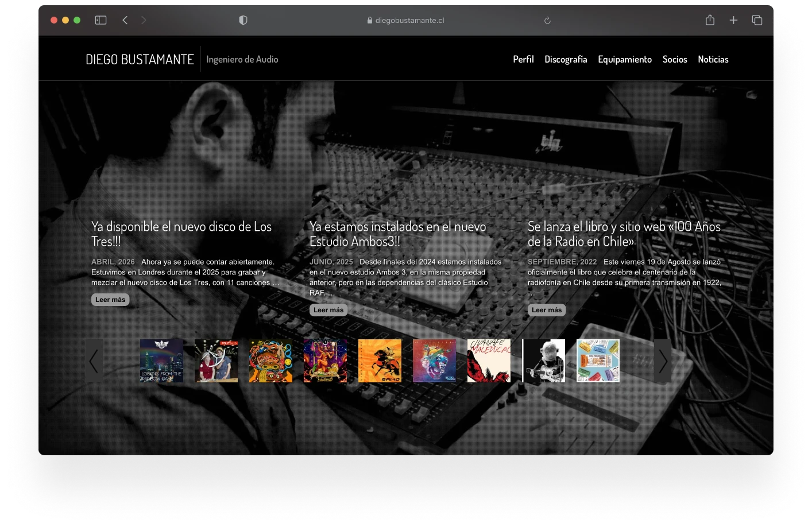Click Leer más under Estudio Ambos3 news
The width and height of the screenshot is (812, 527).
(x=328, y=310)
